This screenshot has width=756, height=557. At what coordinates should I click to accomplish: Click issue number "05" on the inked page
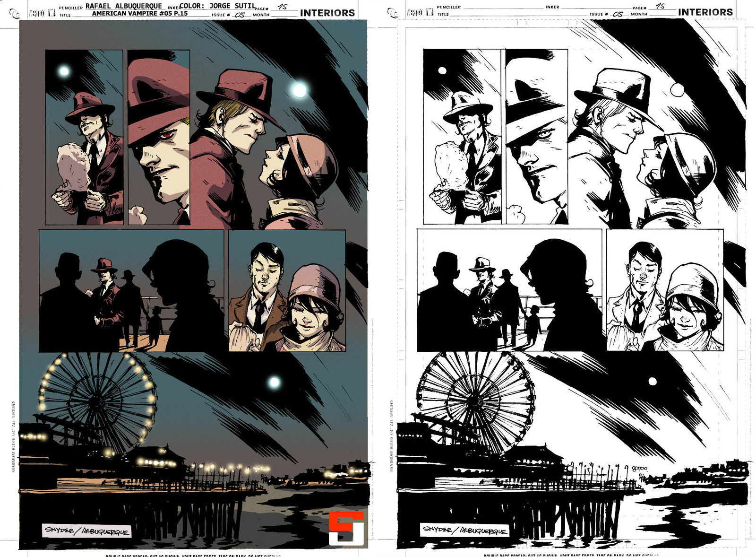pos(618,14)
